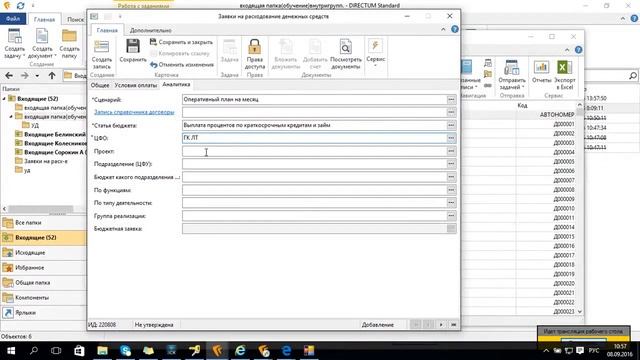
Task: Select the Аналитика tab
Action: coord(176,84)
